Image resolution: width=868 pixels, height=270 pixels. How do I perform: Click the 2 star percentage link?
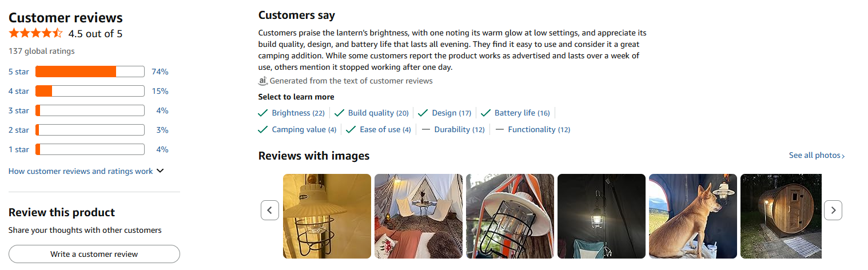click(x=162, y=130)
